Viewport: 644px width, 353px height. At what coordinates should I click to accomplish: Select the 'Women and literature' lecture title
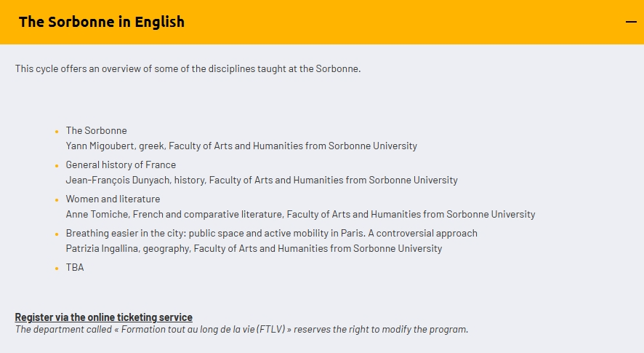click(113, 199)
